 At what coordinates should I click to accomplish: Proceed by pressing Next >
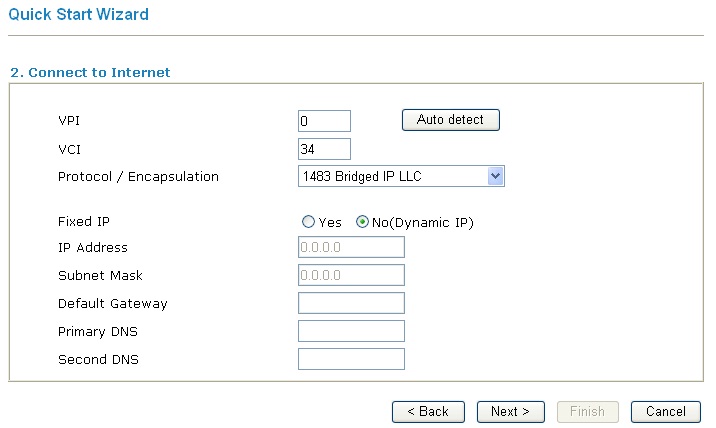(x=510, y=412)
